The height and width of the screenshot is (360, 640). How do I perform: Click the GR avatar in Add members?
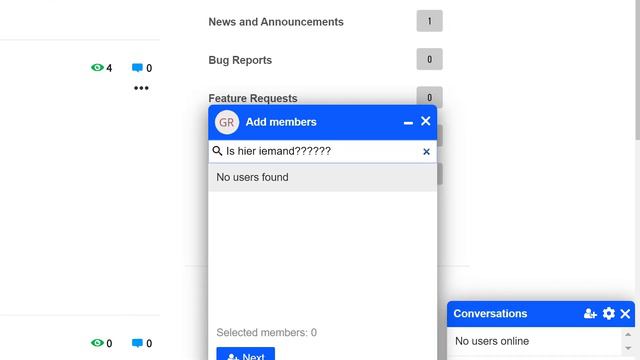click(227, 122)
